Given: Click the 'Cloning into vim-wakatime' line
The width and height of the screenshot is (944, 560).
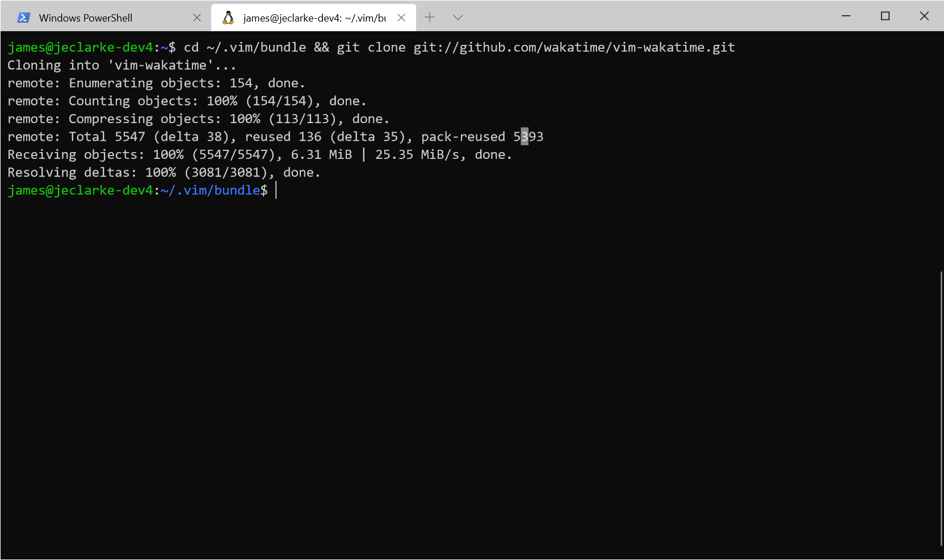Looking at the screenshot, I should tap(121, 65).
